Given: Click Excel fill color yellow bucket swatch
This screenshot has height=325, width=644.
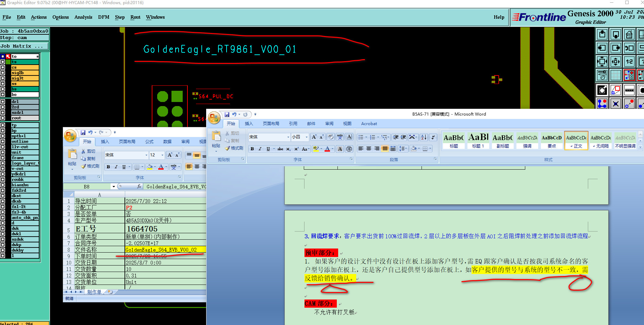Looking at the screenshot, I should coord(150,167).
